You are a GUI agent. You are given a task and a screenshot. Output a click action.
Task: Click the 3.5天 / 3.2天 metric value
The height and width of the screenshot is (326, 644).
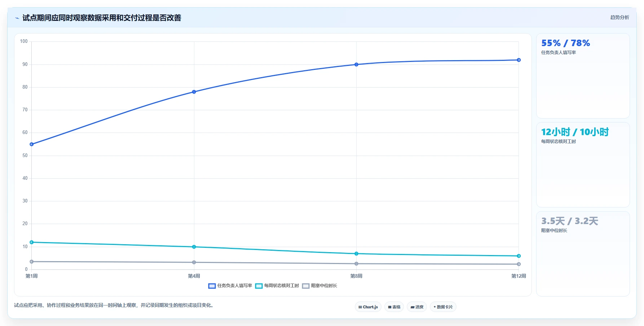(x=569, y=221)
